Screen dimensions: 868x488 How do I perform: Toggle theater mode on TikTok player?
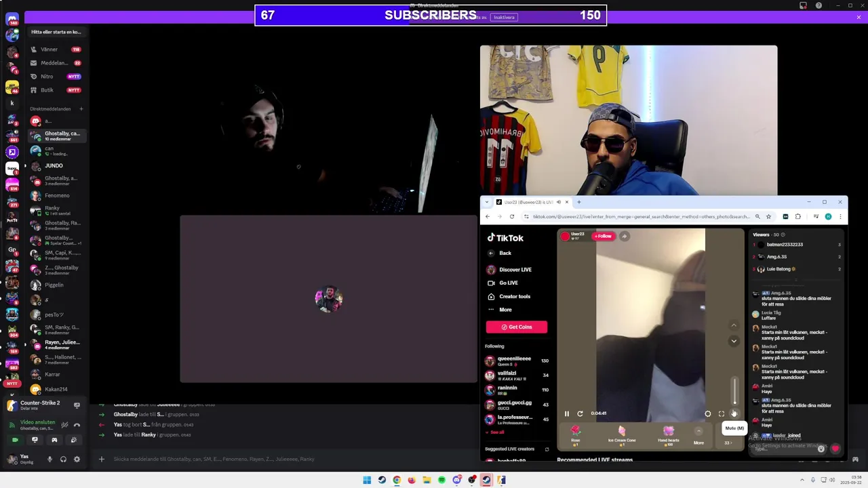click(x=708, y=413)
